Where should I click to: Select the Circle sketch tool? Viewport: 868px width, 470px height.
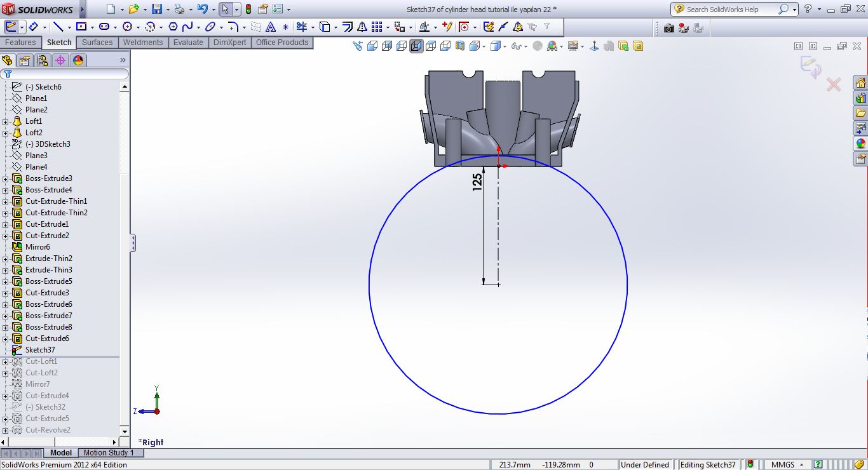point(127,27)
